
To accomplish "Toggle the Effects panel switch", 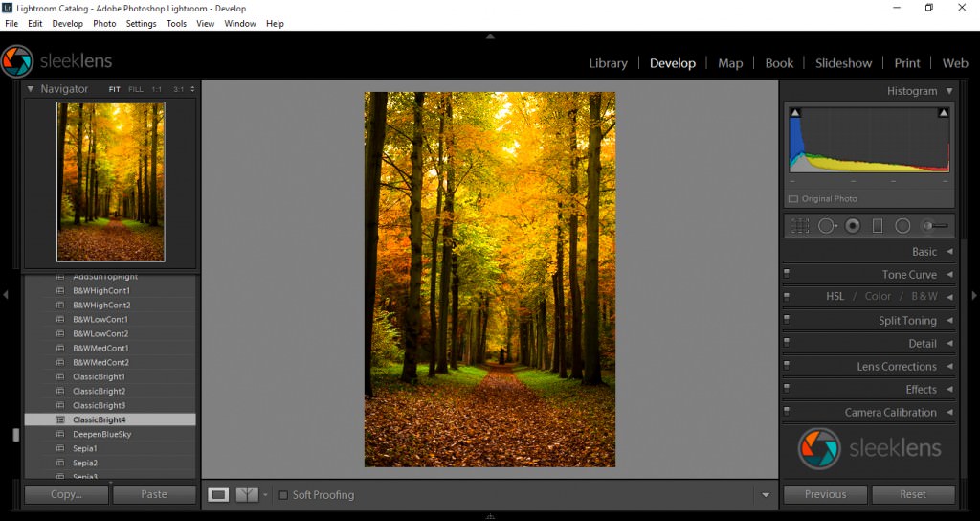I will [x=787, y=389].
